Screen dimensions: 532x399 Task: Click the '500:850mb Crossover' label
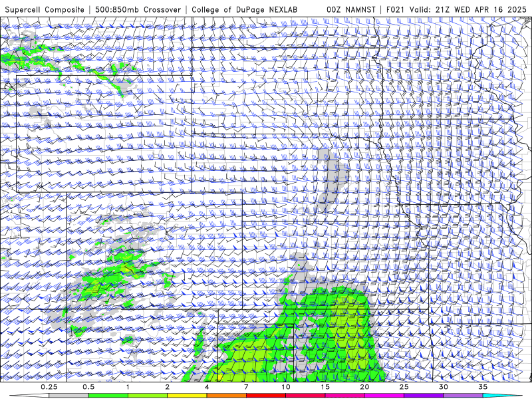click(x=138, y=9)
